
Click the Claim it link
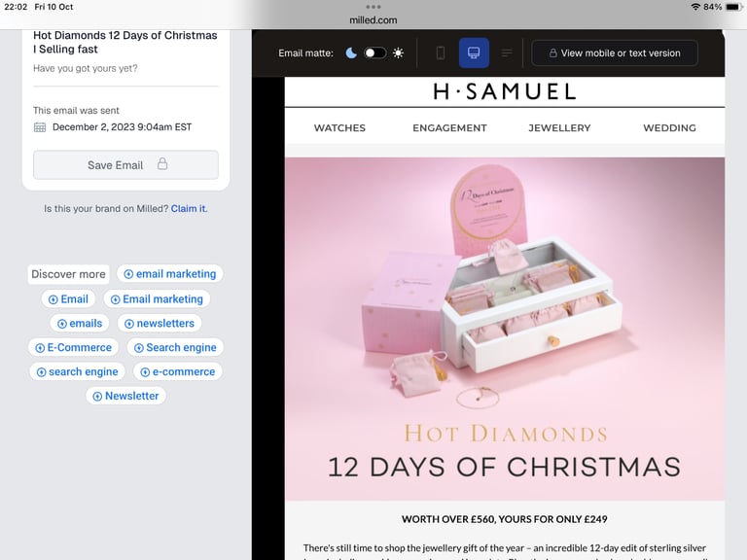click(x=189, y=209)
